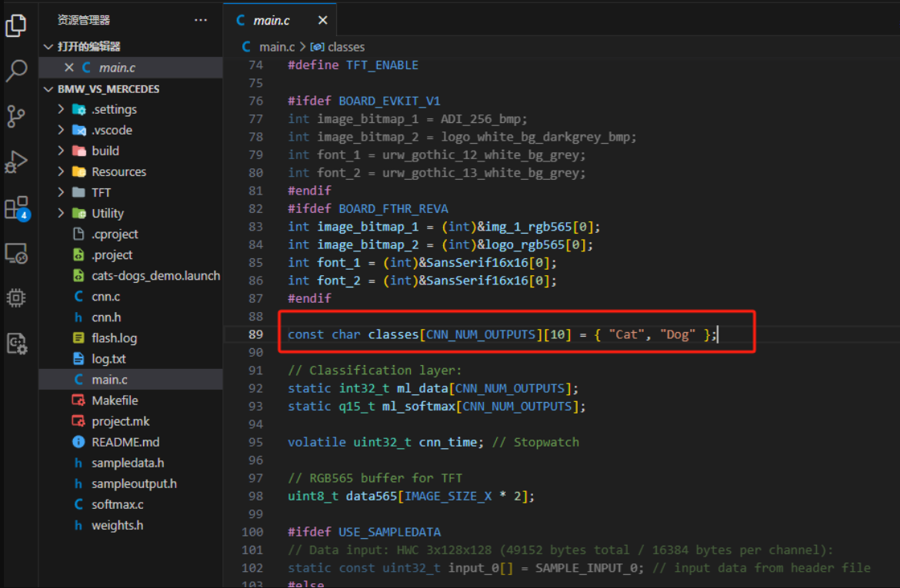Click SAMPLE_INPUT_0 on line 102
This screenshot has height=588, width=900.
click(586, 568)
